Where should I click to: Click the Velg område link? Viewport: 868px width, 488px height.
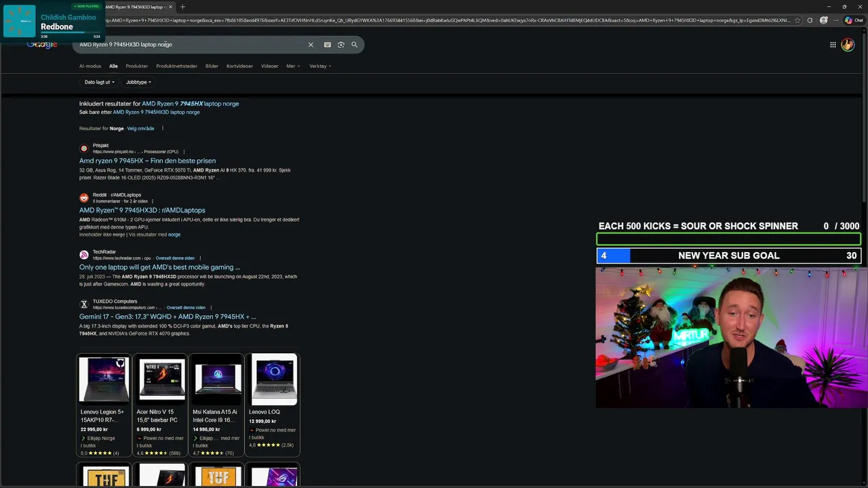pos(140,128)
